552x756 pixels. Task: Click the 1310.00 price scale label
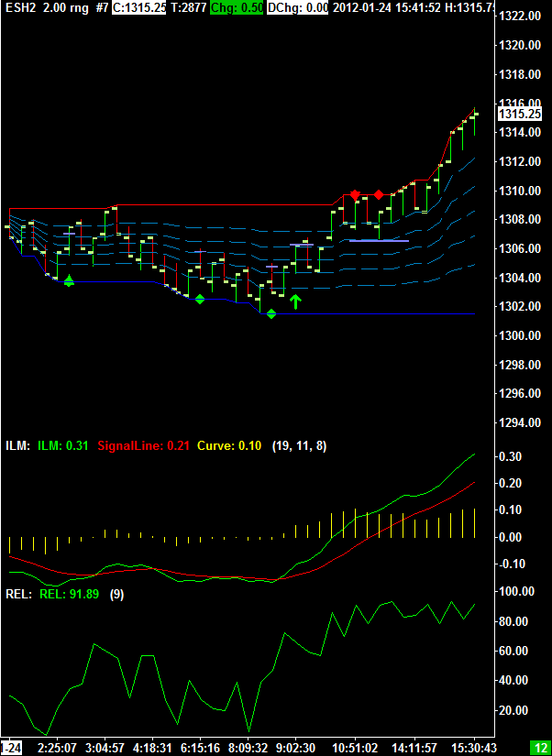pos(519,191)
